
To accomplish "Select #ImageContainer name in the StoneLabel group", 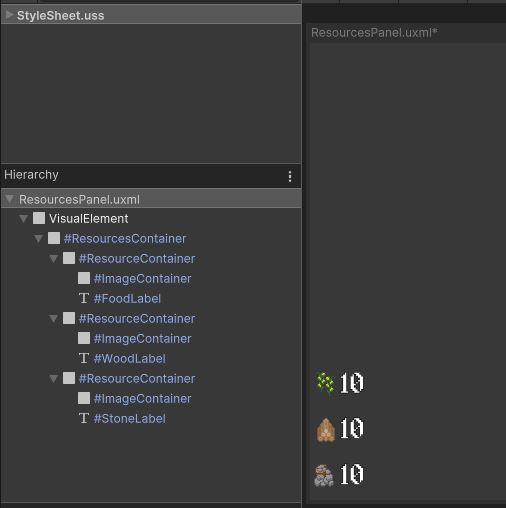I will (143, 399).
